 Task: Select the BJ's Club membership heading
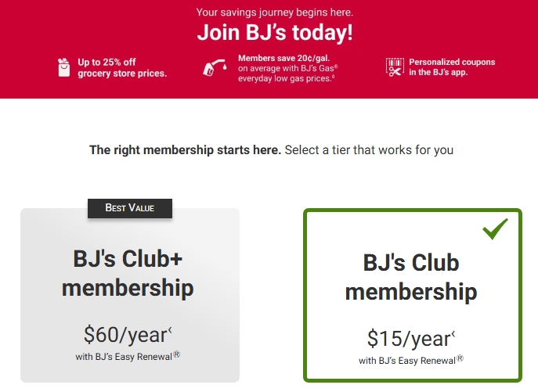[411, 277]
